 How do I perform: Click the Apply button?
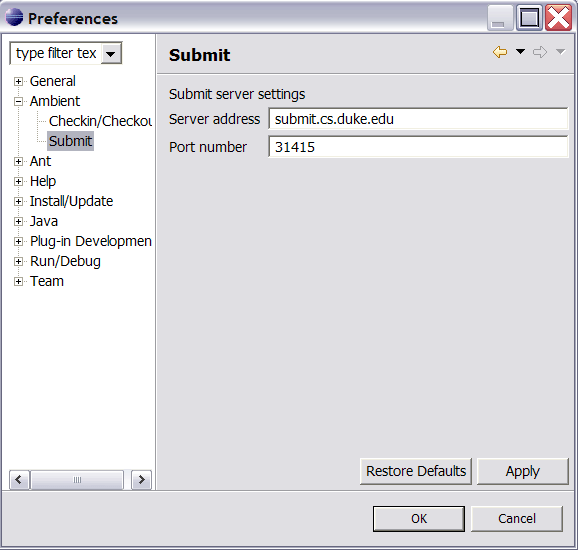click(x=523, y=471)
